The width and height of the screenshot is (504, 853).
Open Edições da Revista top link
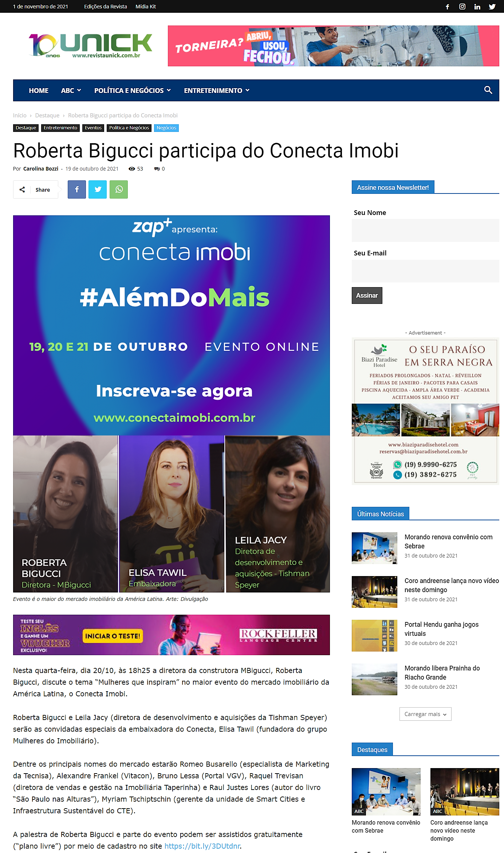(x=106, y=7)
